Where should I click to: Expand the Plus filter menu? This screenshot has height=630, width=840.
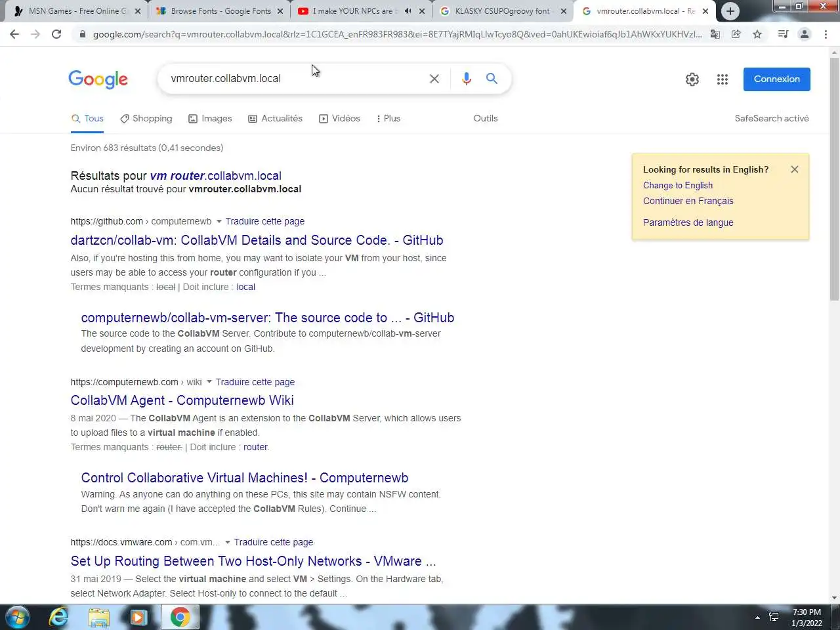[388, 119]
